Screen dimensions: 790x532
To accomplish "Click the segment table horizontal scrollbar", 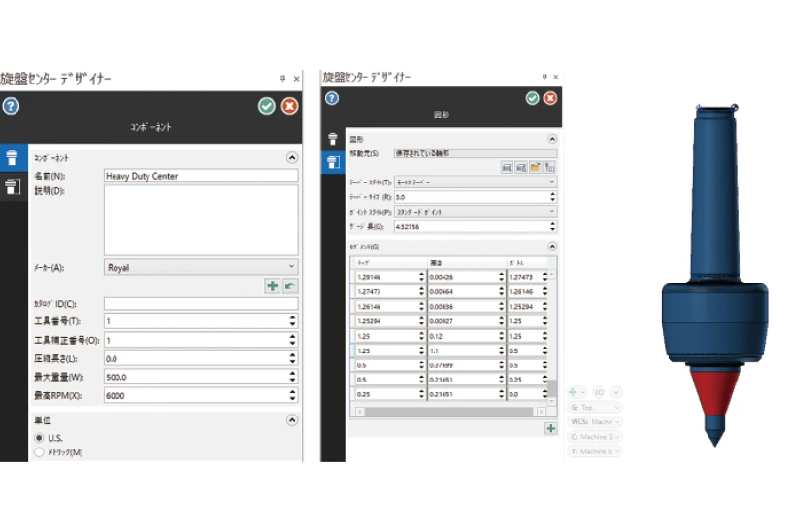I will pyautogui.click(x=451, y=412).
